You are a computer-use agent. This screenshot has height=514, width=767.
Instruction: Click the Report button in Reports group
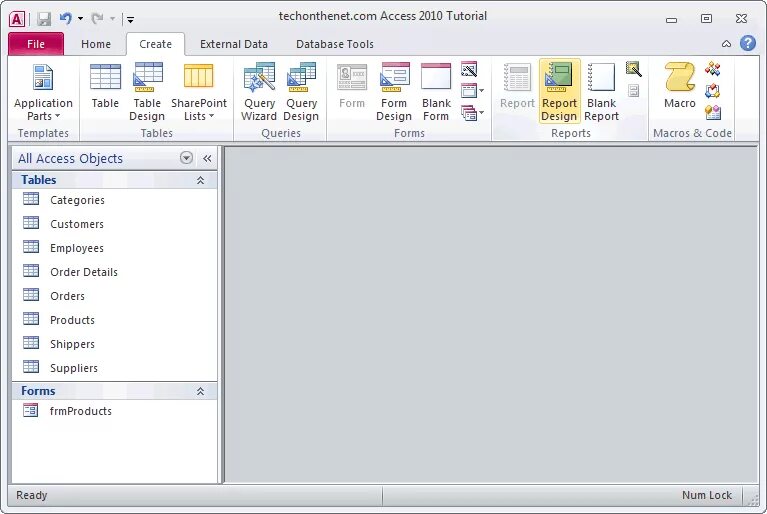pyautogui.click(x=517, y=86)
